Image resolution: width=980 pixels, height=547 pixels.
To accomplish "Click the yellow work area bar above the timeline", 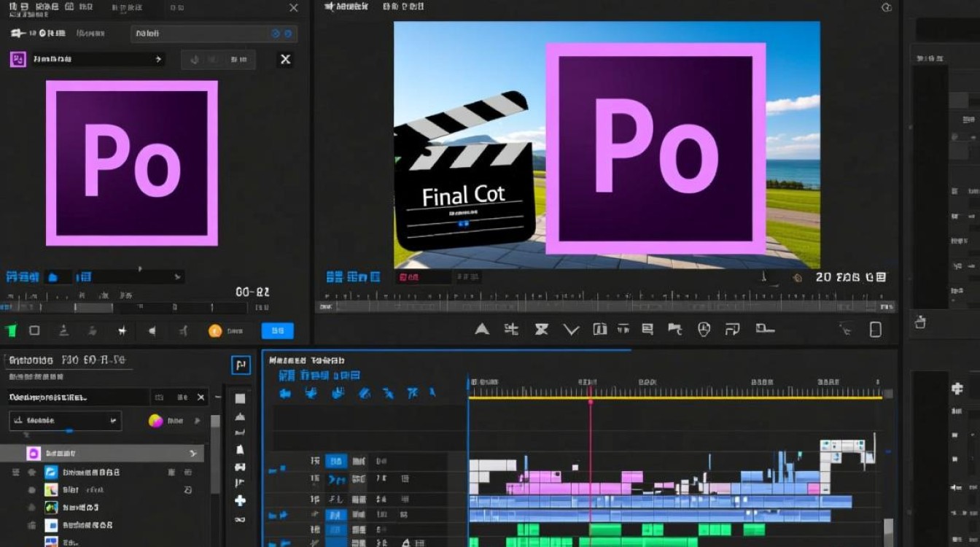I will (x=676, y=397).
